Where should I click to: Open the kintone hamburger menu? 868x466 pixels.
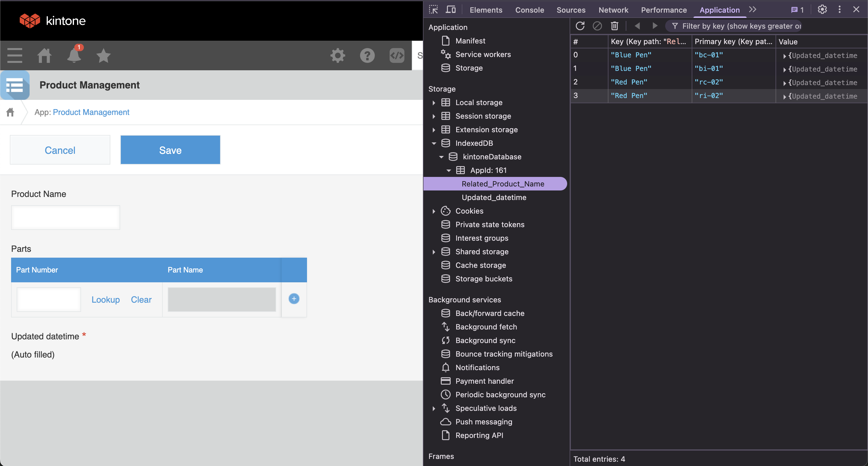(x=14, y=55)
